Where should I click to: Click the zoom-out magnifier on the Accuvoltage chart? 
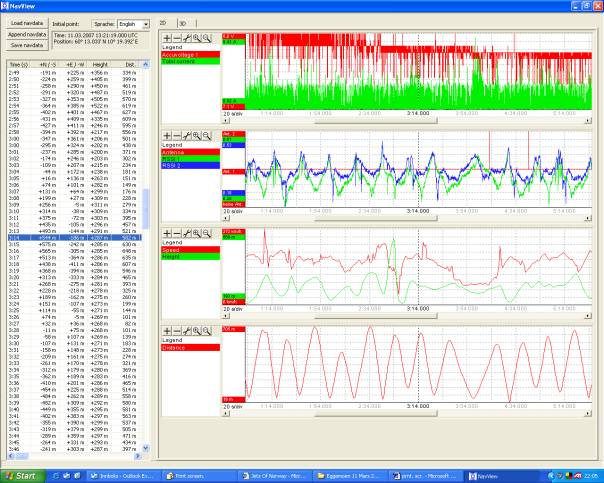pyautogui.click(x=207, y=38)
